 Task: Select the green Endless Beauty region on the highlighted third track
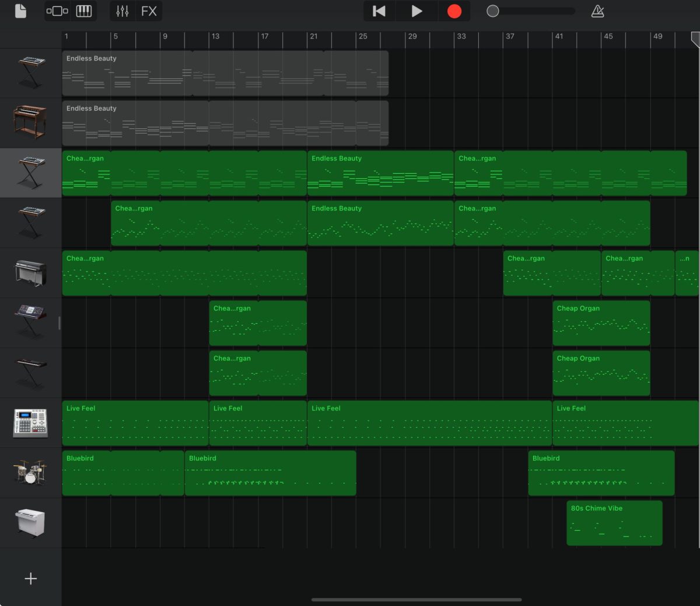380,173
